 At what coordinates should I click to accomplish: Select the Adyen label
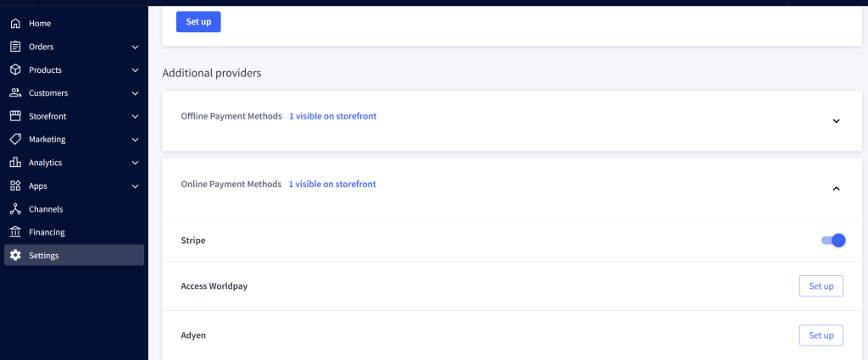tap(193, 335)
